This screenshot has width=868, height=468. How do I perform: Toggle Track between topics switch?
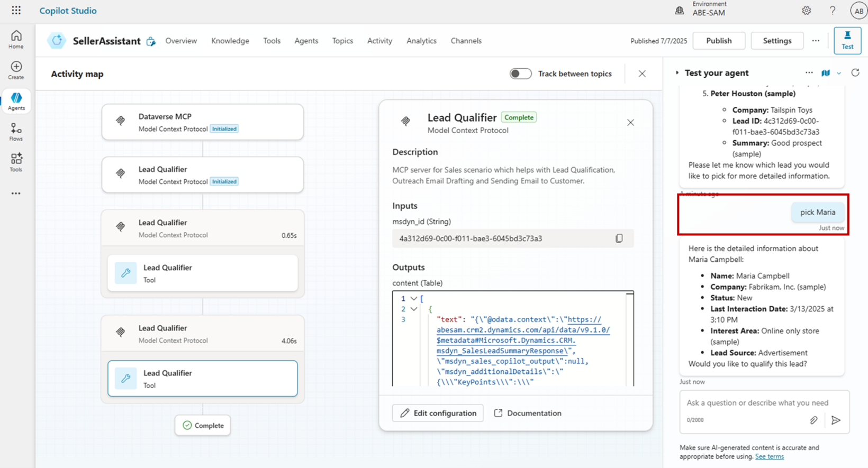pos(520,74)
